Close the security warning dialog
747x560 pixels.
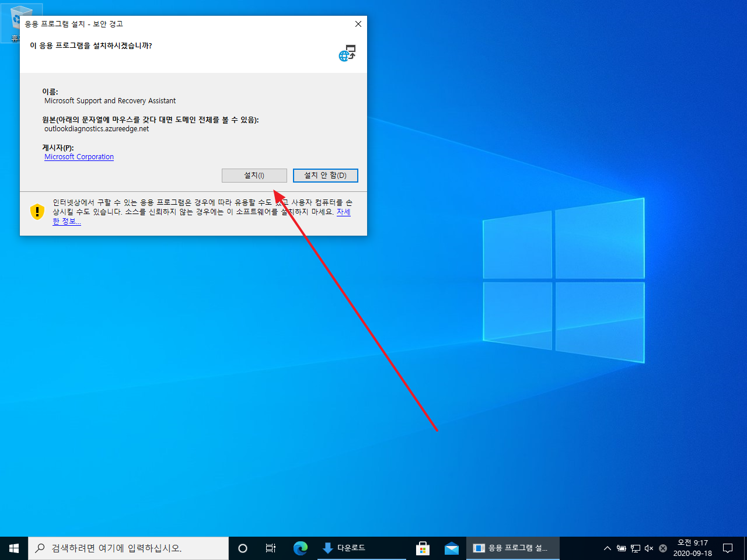point(358,24)
